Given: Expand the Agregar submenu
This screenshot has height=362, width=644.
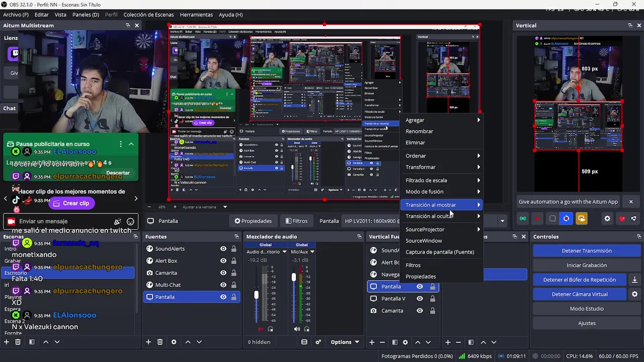Looking at the screenshot, I should [441, 120].
